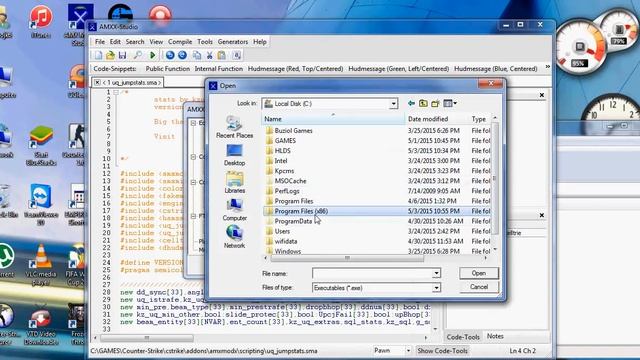Click the Copy toolbar icon
Screen dimensions: 640x360
coord(197,55)
